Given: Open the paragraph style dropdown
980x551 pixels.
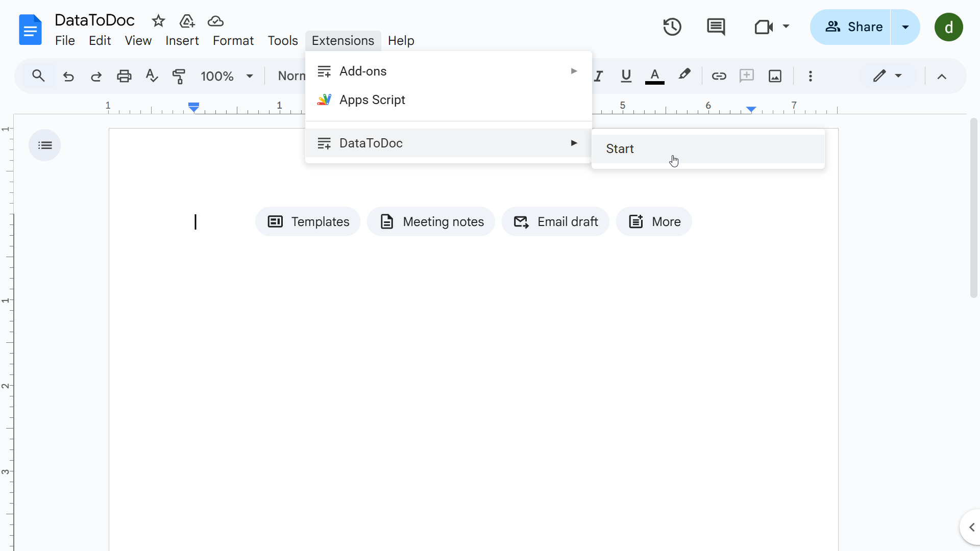Looking at the screenshot, I should 291,76.
